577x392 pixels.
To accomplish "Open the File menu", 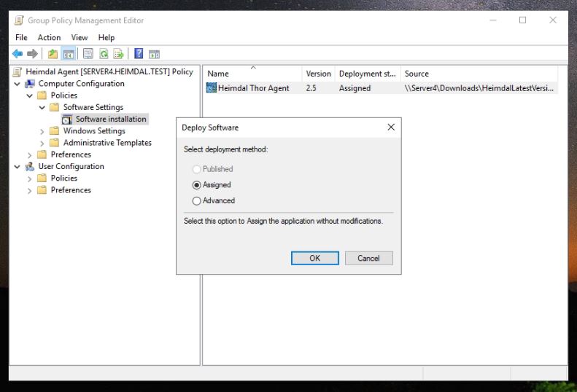I will [21, 37].
